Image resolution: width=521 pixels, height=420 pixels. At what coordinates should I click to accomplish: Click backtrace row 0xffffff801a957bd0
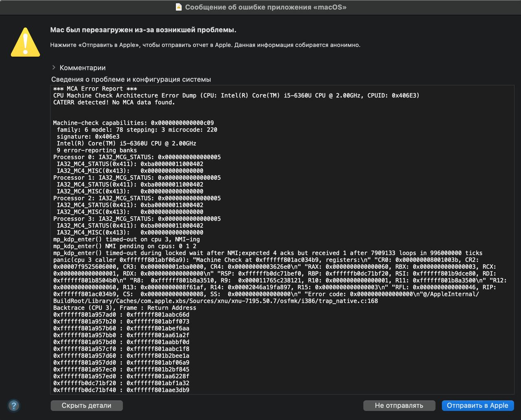pos(121,342)
